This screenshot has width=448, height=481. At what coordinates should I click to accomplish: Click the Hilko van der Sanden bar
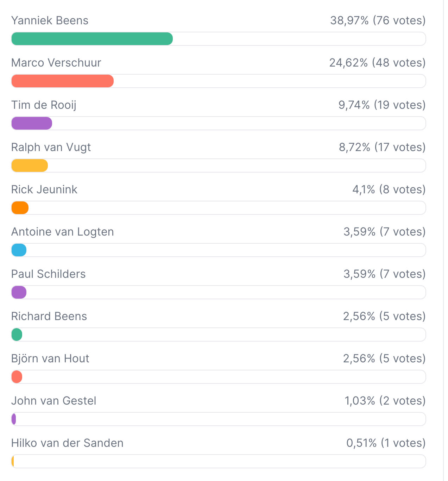point(219,461)
